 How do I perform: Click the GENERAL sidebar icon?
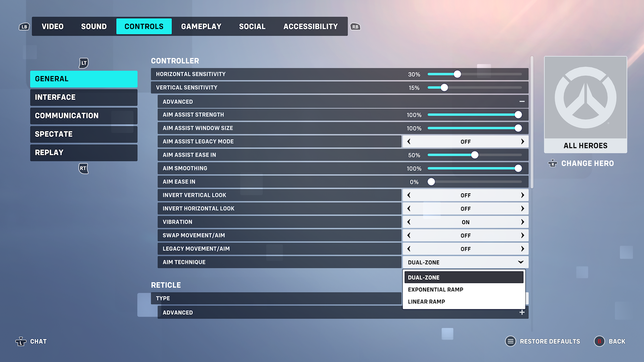(x=84, y=79)
